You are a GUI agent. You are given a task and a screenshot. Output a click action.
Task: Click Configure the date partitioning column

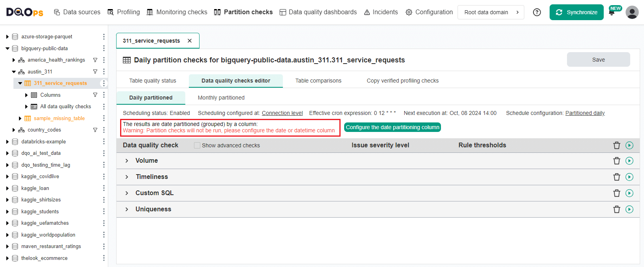392,127
